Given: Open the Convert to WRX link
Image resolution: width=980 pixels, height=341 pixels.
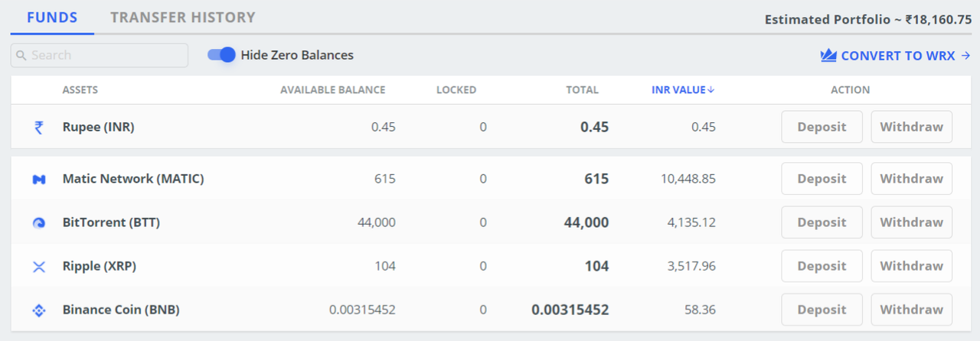Looking at the screenshot, I should (x=896, y=56).
